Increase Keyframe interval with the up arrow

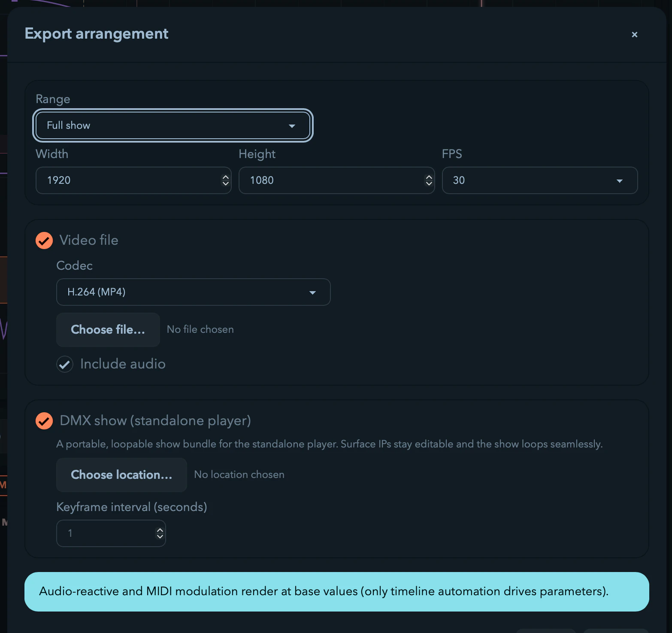[160, 530]
